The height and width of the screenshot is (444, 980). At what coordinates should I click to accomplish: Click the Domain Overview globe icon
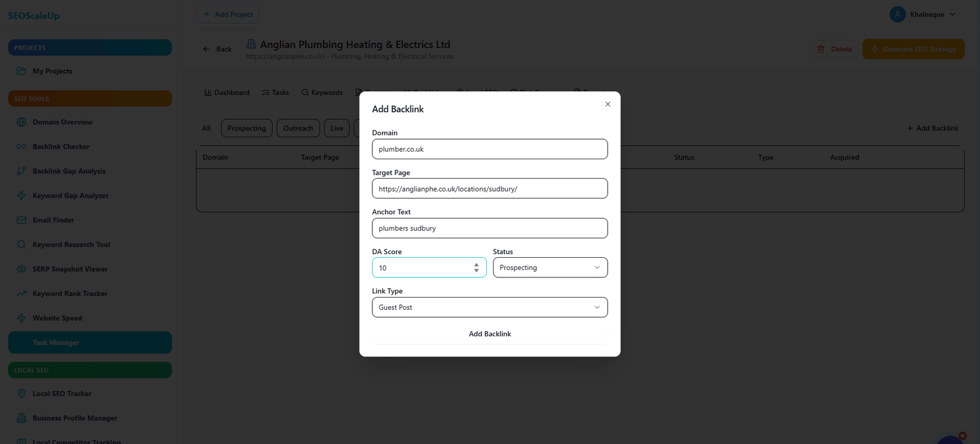click(x=21, y=122)
